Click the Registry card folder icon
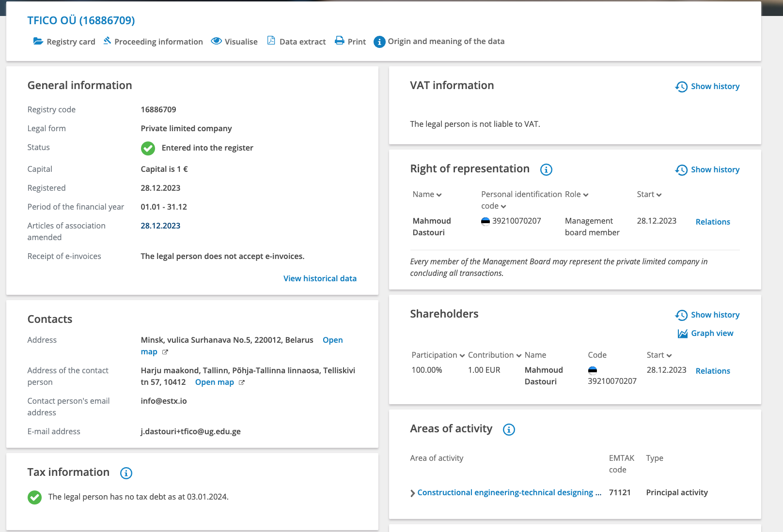Image resolution: width=783 pixels, height=532 pixels. pyautogui.click(x=38, y=41)
